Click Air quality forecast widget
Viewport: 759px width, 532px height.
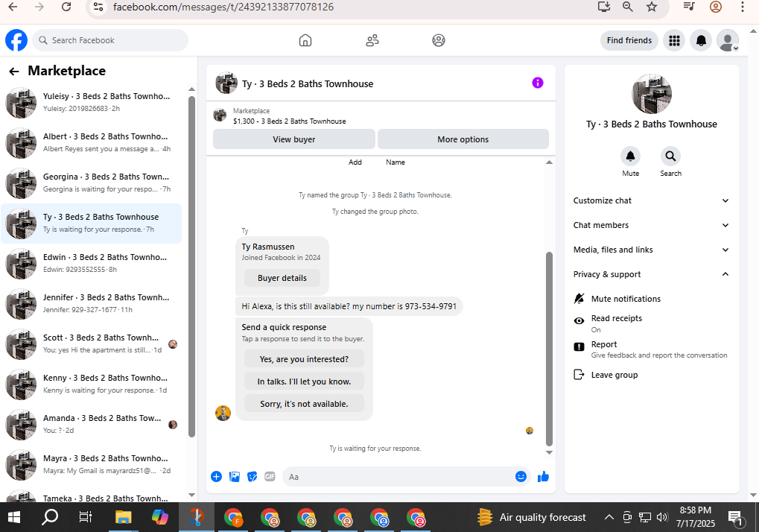pos(532,518)
